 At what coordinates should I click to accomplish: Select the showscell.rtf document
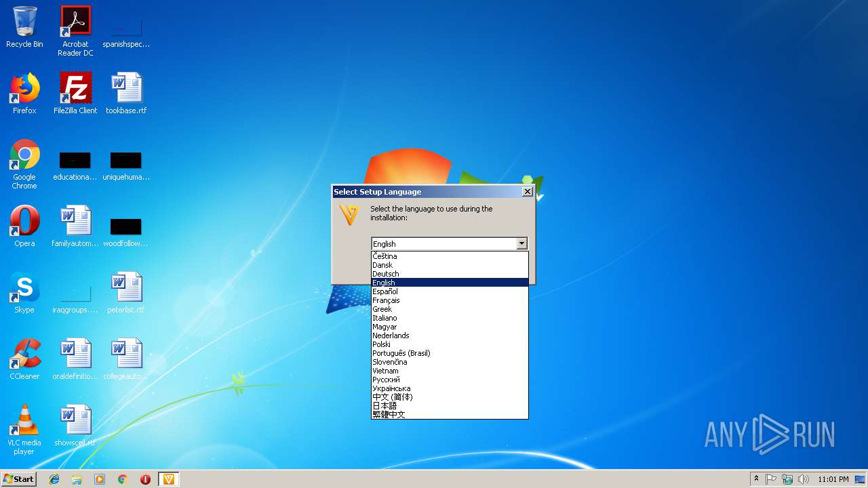(75, 426)
